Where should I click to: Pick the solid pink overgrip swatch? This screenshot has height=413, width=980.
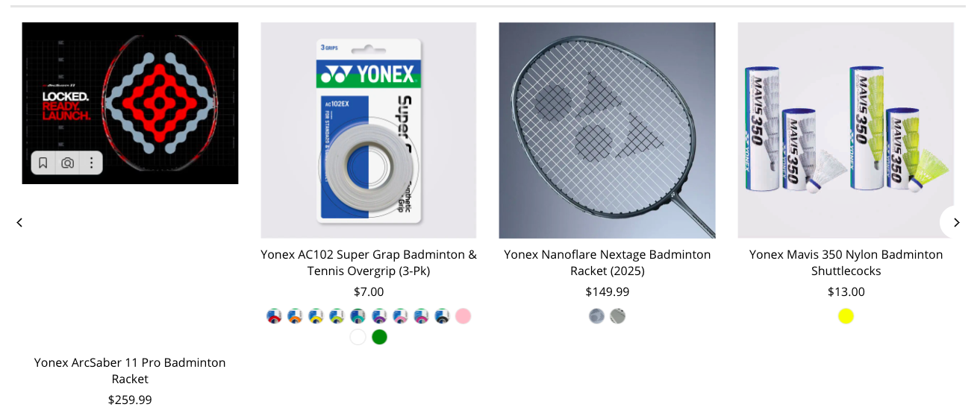[463, 316]
